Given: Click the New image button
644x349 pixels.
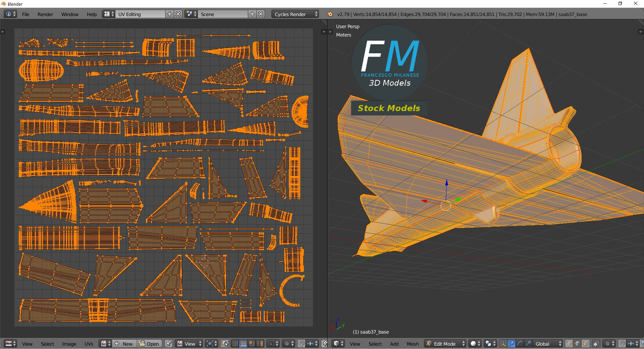Looking at the screenshot, I should pyautogui.click(x=124, y=344).
